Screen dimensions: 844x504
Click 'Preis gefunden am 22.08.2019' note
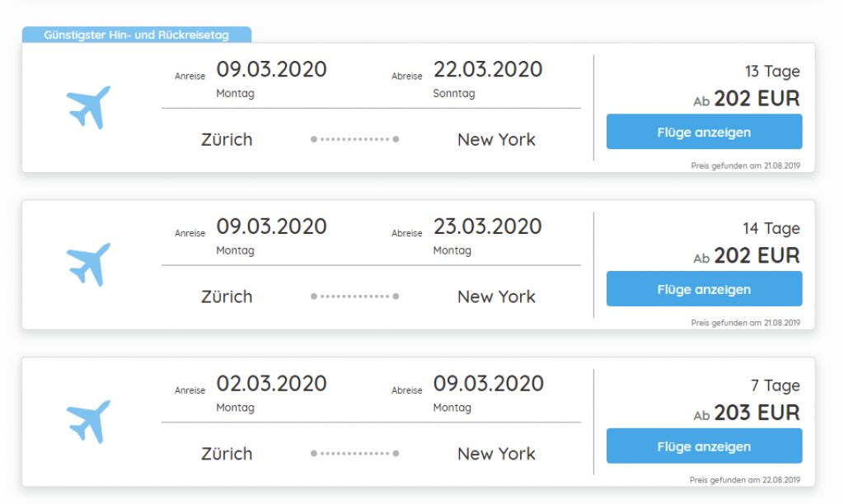745,480
